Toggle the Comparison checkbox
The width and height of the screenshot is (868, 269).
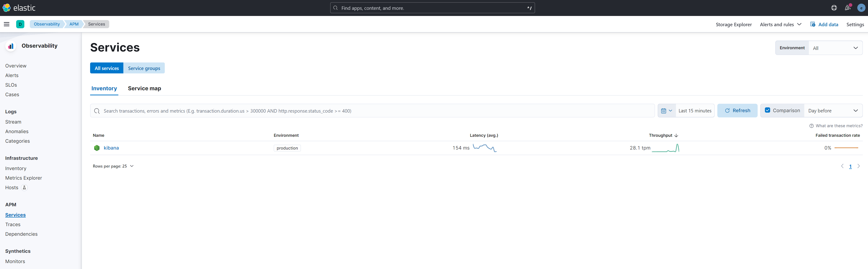[x=767, y=110]
